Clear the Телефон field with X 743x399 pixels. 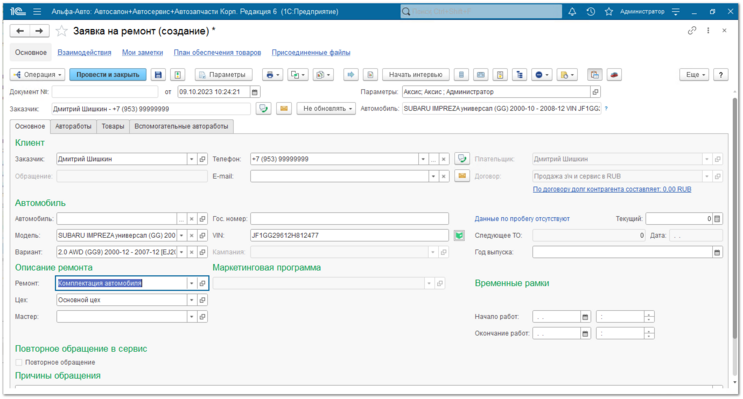(x=444, y=160)
